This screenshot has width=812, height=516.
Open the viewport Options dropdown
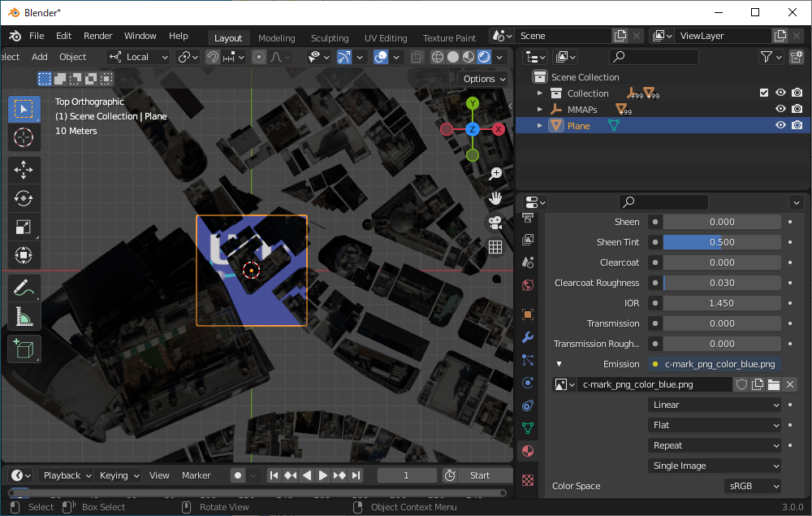(x=484, y=79)
